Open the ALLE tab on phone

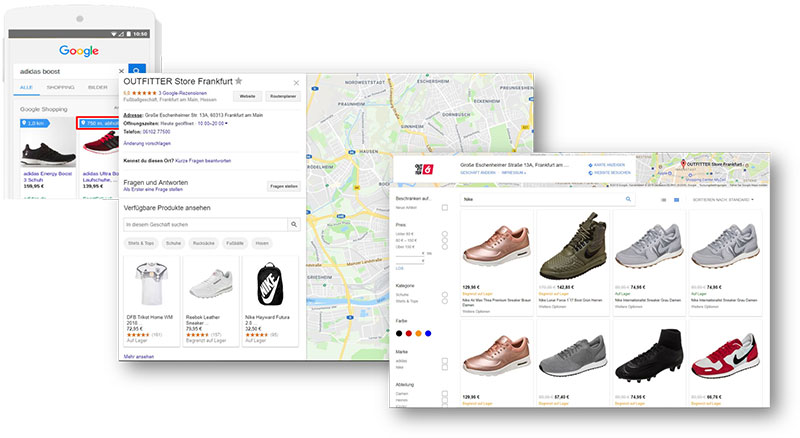[27, 87]
